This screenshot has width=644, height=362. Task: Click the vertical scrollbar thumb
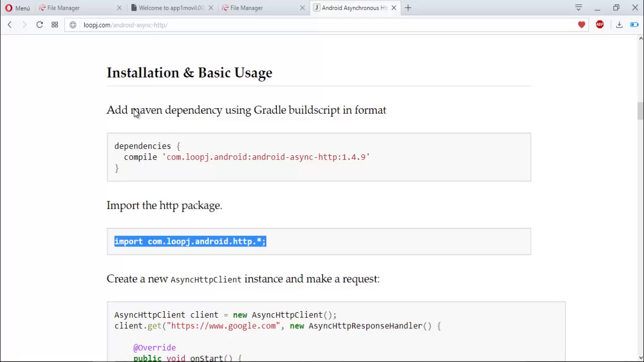(x=640, y=111)
